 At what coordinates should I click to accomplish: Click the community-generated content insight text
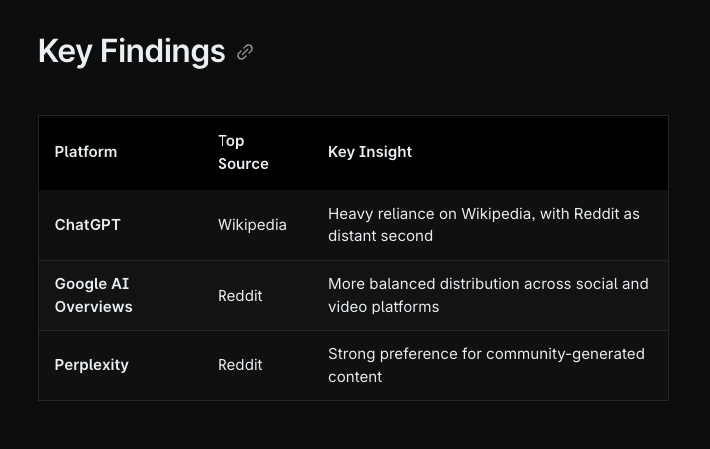486,354
